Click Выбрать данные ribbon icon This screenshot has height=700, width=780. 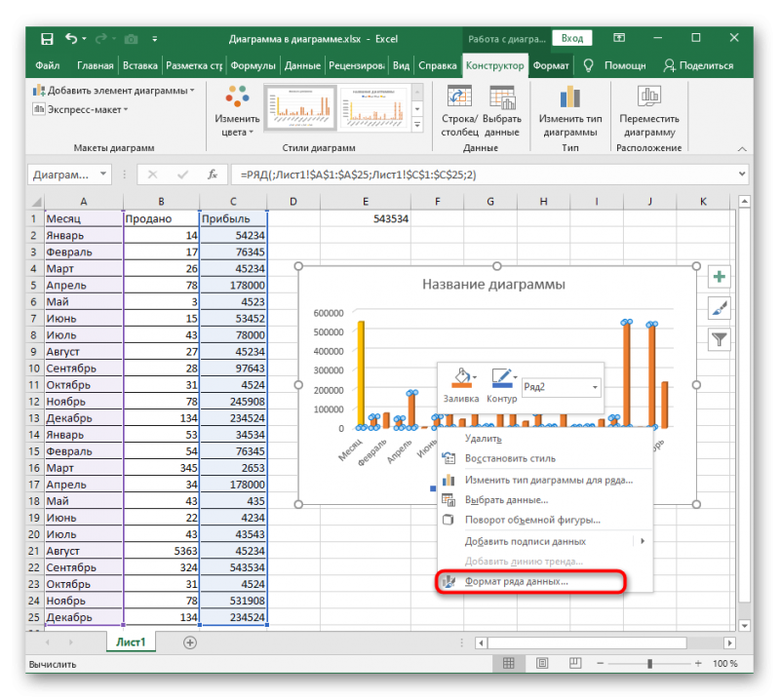[x=502, y=97]
